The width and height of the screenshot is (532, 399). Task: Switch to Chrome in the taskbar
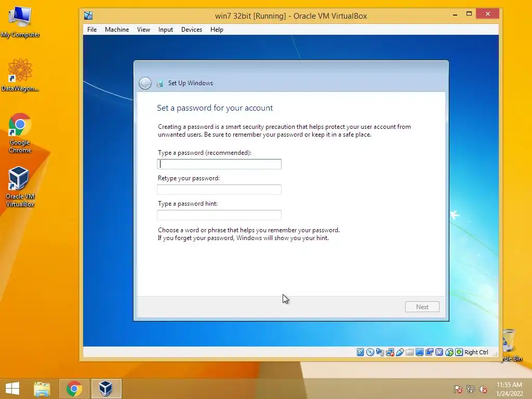tap(74, 389)
